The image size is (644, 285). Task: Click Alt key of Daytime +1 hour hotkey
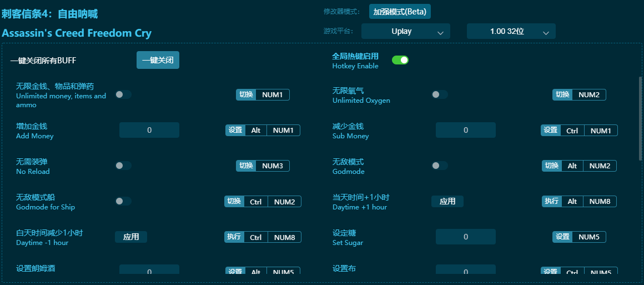(x=572, y=202)
